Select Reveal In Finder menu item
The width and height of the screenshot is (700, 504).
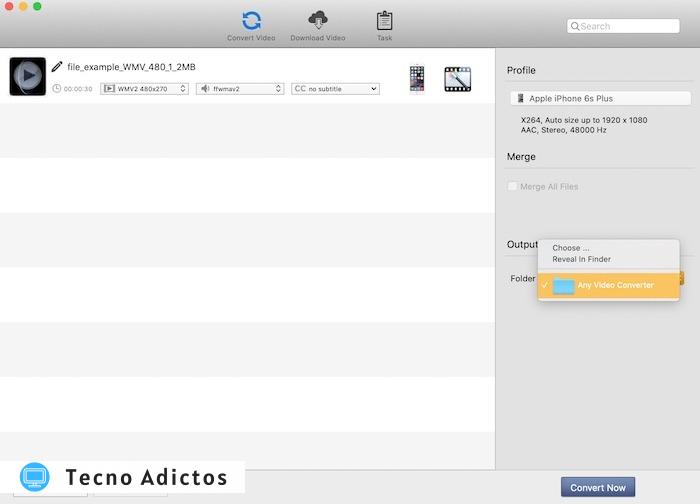581,260
